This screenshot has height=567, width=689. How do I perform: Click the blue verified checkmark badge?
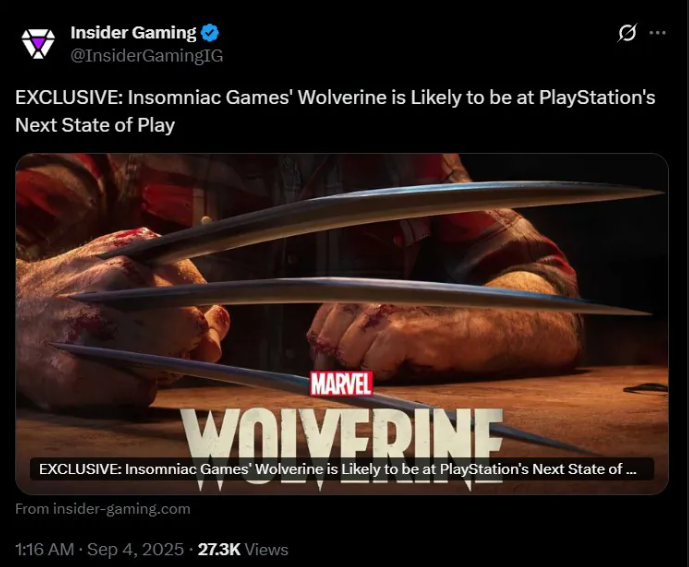point(210,33)
